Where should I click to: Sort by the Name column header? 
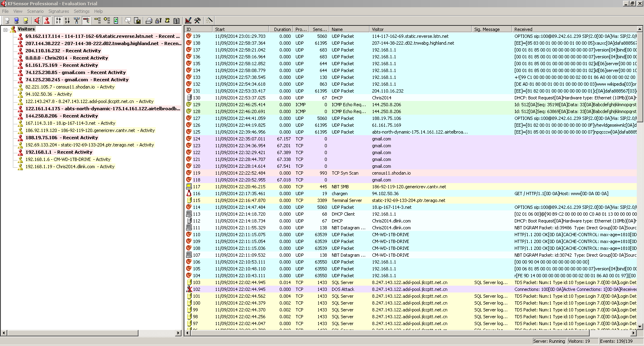point(349,29)
